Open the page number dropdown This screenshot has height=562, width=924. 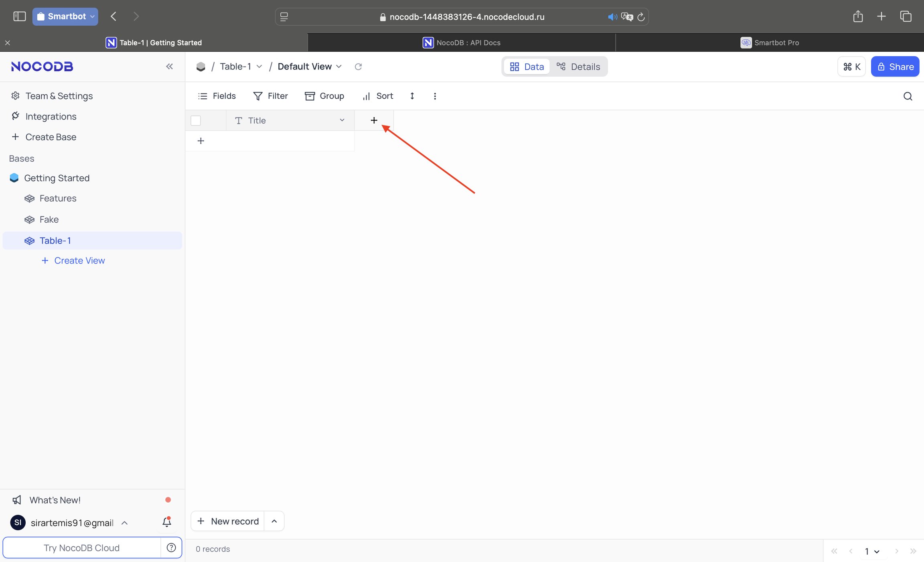click(x=872, y=552)
